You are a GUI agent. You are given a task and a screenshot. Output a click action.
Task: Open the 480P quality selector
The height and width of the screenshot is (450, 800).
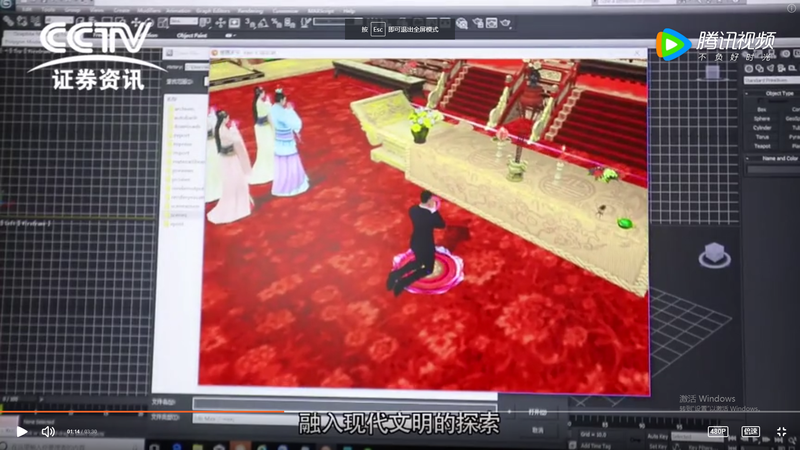[x=718, y=432]
